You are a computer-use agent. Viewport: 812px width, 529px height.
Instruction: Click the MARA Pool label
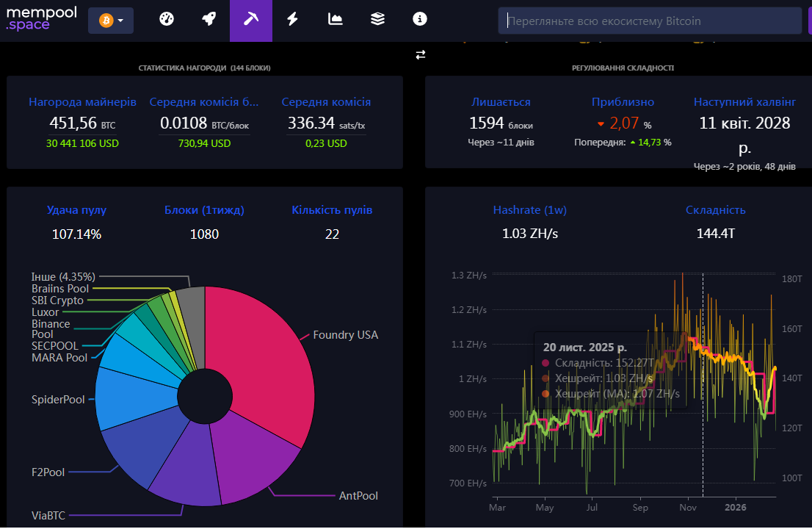59,358
